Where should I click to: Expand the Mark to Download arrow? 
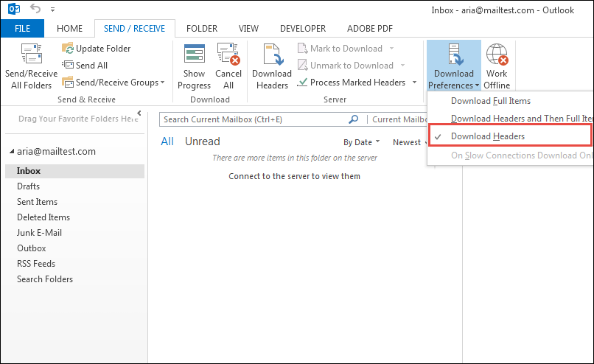pyautogui.click(x=392, y=49)
